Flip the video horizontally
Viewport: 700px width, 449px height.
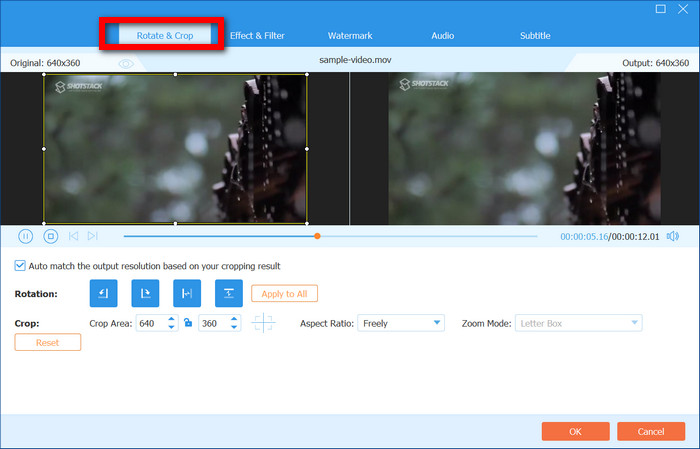point(187,293)
